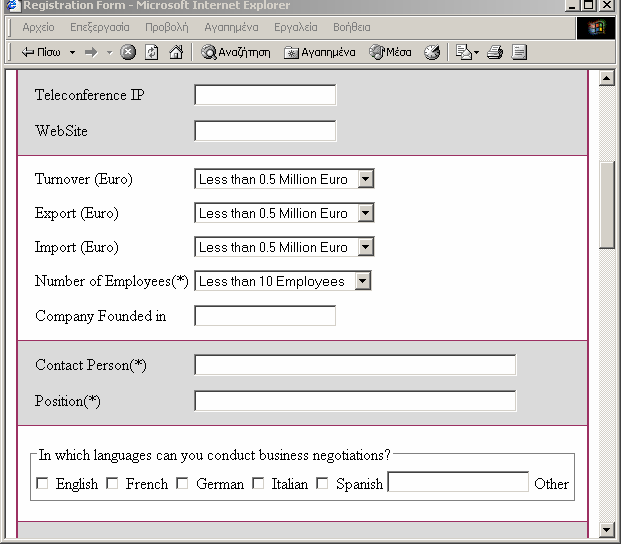This screenshot has width=621, height=544.
Task: Click the 'Company Founded in' label
Action: (x=101, y=316)
